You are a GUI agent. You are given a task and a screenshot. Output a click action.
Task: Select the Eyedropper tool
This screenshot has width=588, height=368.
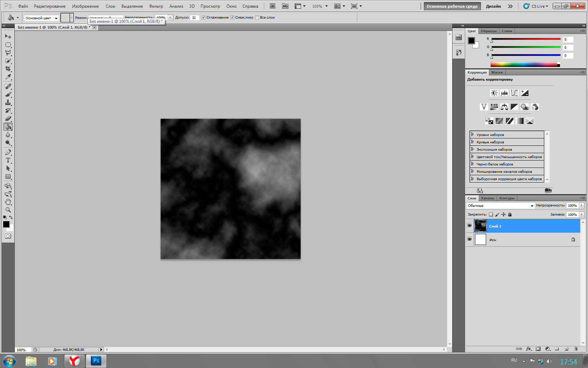tap(8, 77)
